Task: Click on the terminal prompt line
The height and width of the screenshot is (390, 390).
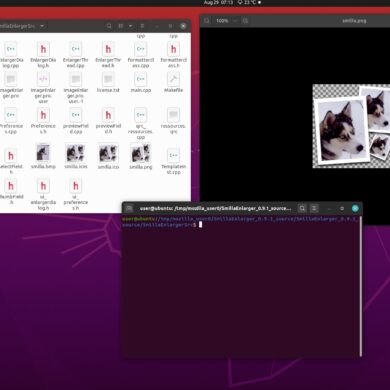Action: click(240, 222)
